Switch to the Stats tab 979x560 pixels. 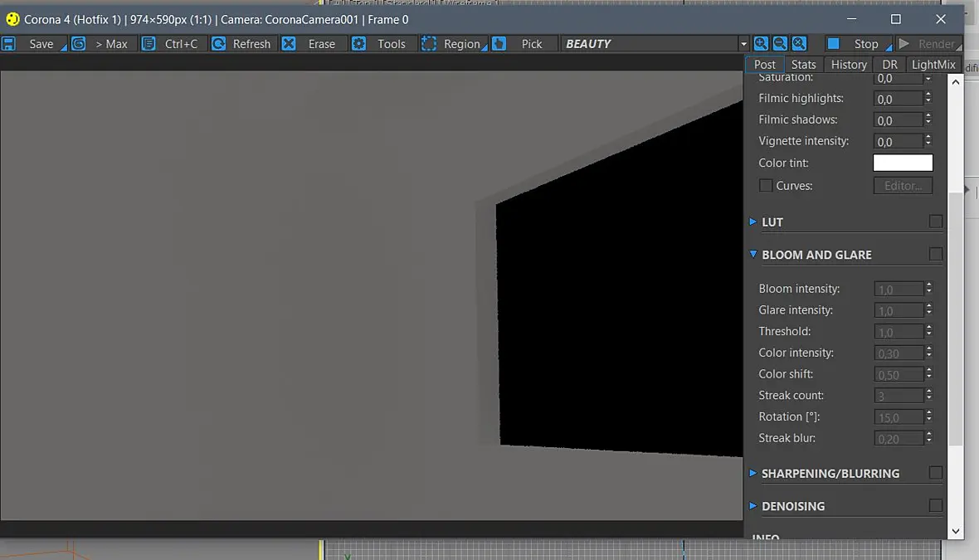coord(804,65)
